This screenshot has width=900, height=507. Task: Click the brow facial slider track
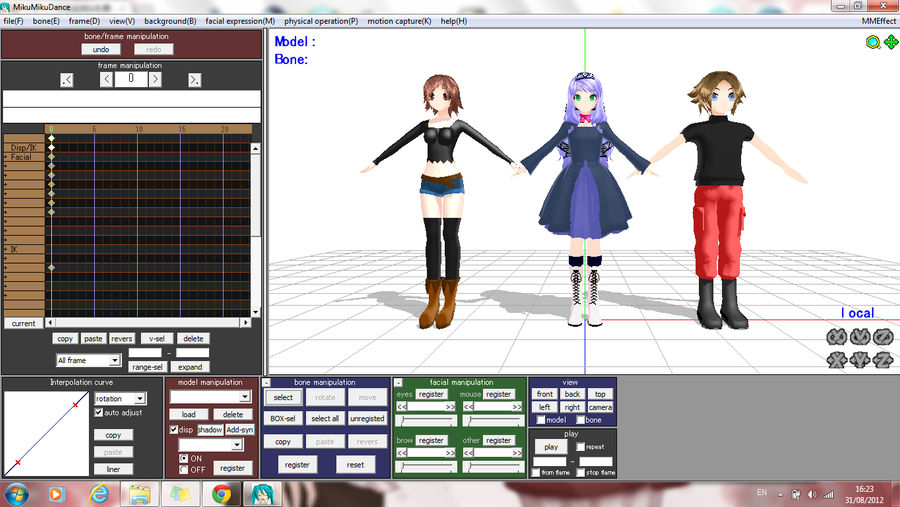(x=426, y=467)
